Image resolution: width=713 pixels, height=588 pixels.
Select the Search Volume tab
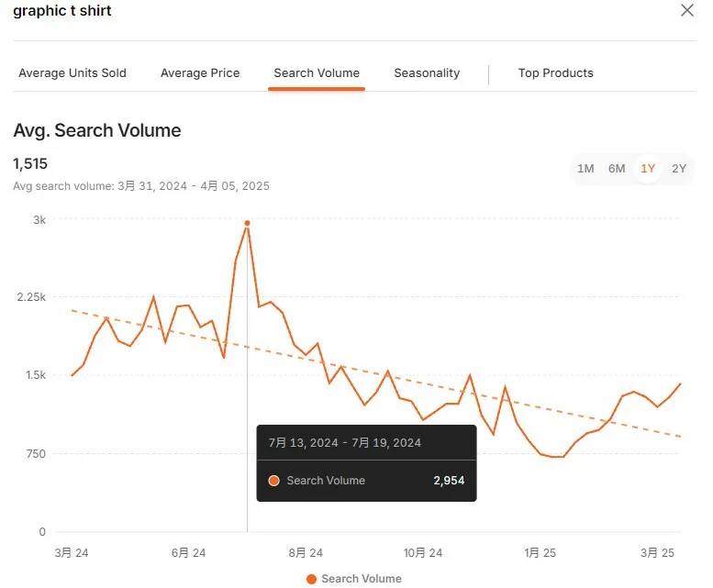coord(317,73)
